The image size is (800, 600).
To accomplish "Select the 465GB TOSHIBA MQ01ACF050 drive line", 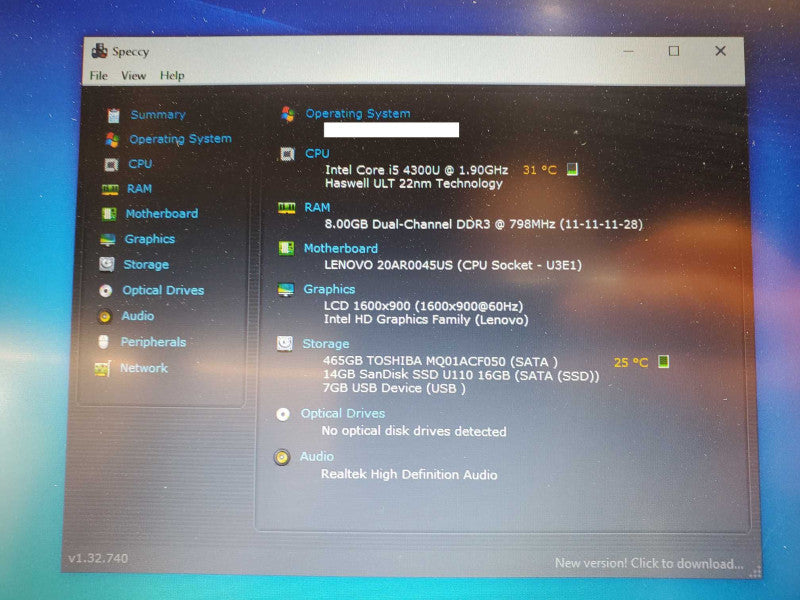I will pyautogui.click(x=440, y=361).
